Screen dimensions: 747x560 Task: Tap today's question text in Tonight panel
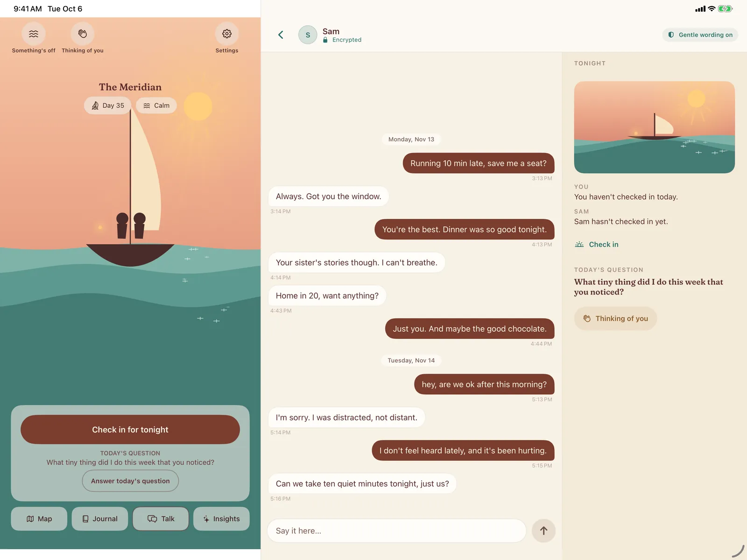click(648, 287)
